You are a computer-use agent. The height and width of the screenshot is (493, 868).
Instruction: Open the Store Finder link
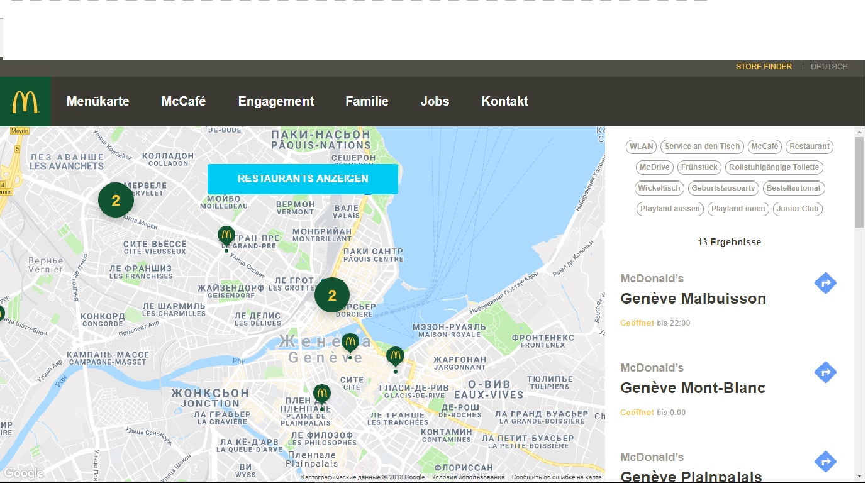point(764,66)
